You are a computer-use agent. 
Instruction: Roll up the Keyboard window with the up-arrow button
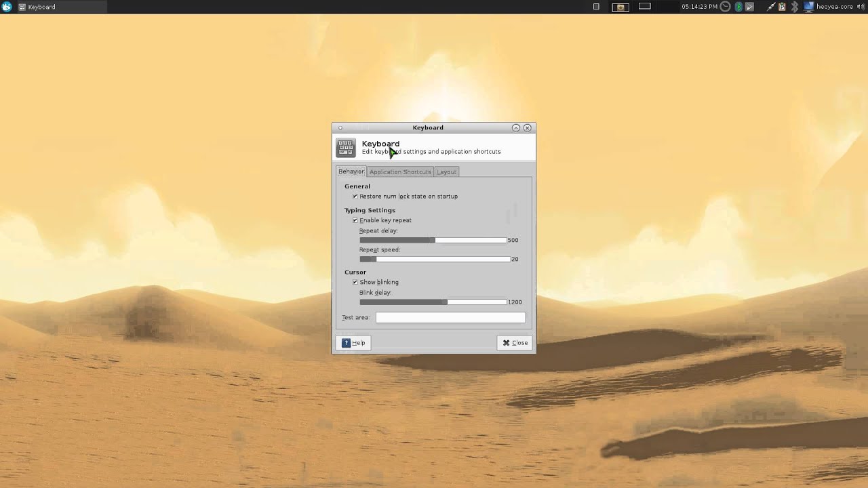pos(516,127)
